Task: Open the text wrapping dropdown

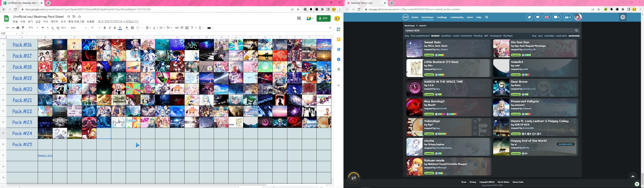Action: pos(162,28)
